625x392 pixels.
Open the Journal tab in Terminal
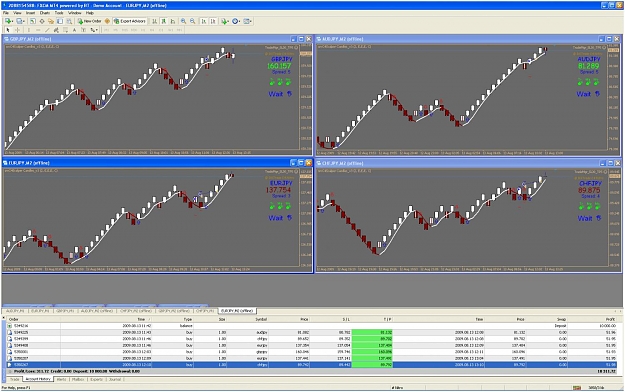(x=115, y=379)
